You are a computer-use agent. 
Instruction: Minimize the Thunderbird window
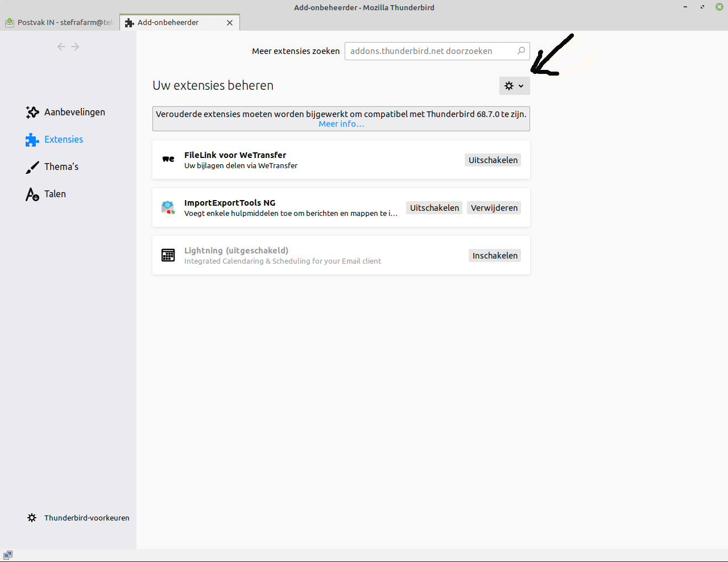tap(685, 7)
